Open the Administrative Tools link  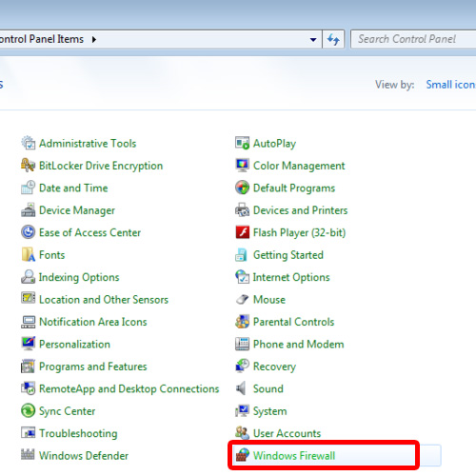(88, 144)
